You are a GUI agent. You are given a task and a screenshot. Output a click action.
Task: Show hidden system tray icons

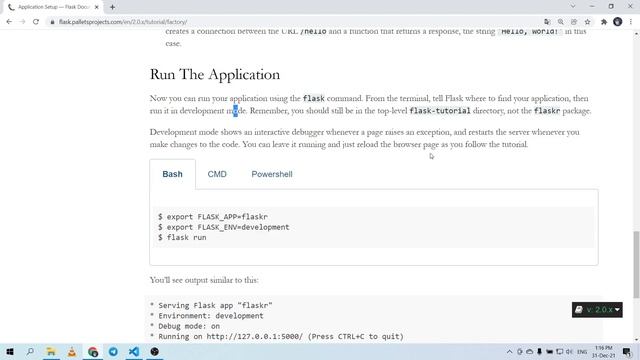click(x=509, y=352)
